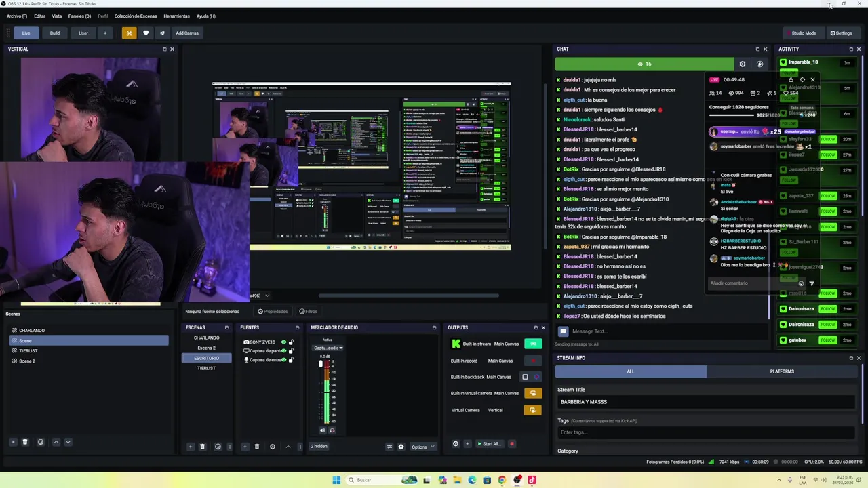Image resolution: width=868 pixels, height=488 pixels.
Task: Click the heart icon in top toolbar
Action: point(145,33)
